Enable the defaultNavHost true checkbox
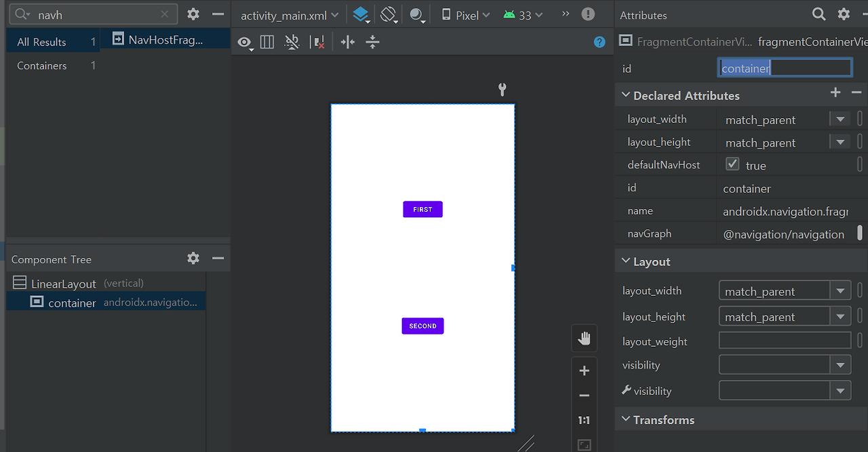This screenshot has width=868, height=452. pos(732,164)
